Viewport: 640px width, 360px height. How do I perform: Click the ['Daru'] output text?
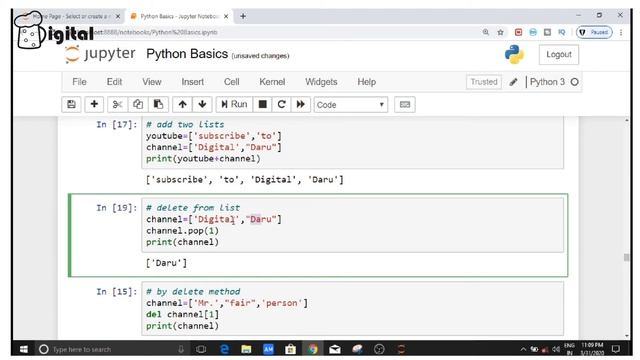167,263
